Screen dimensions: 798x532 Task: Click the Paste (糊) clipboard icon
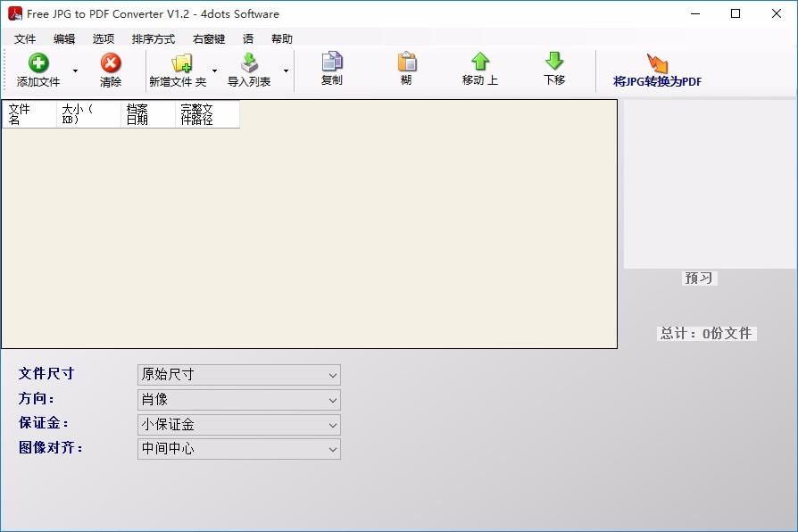click(x=407, y=61)
